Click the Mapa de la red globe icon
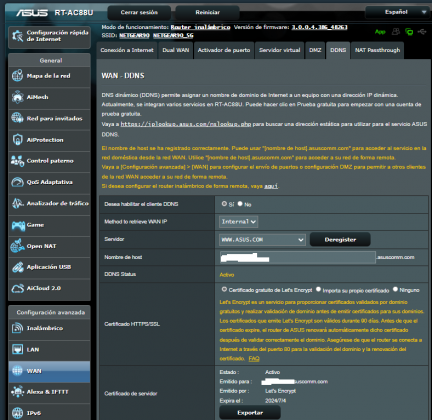 tap(17, 76)
